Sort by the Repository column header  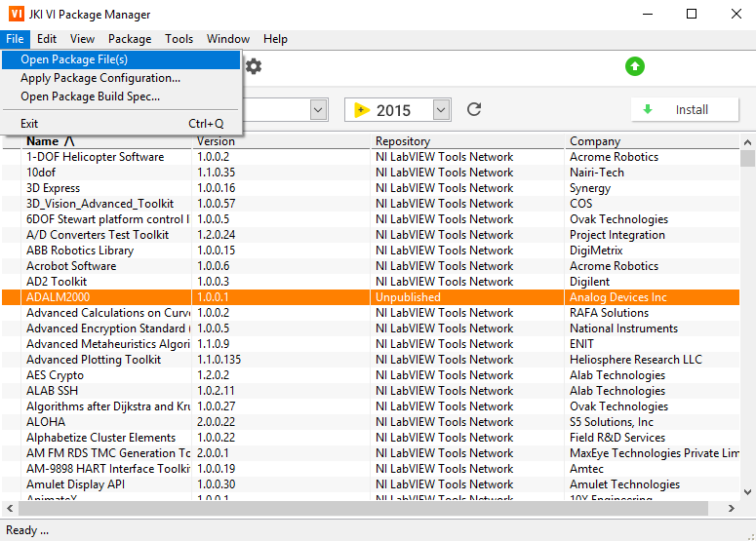coord(403,141)
